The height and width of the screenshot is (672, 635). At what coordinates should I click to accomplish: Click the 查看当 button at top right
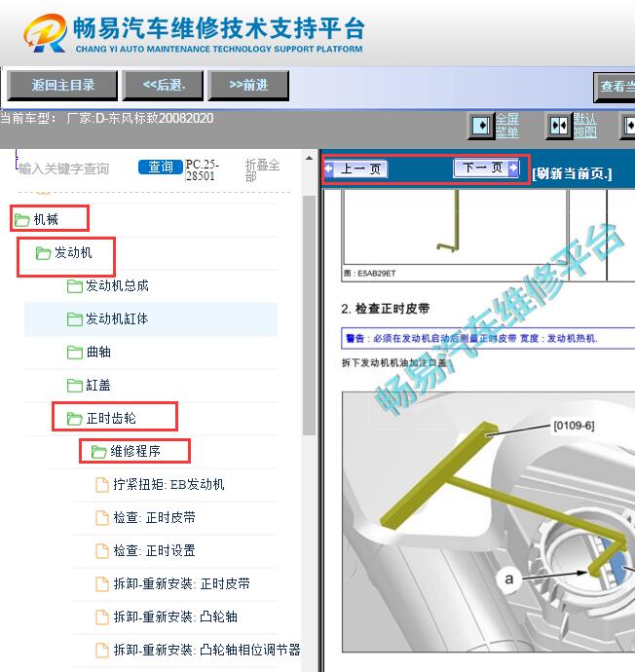(615, 86)
